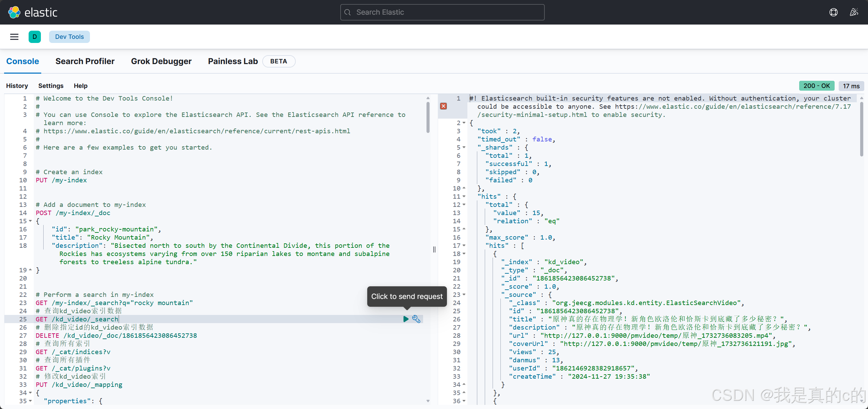Open the History menu
Screen dimensions: 868x409
(x=17, y=86)
